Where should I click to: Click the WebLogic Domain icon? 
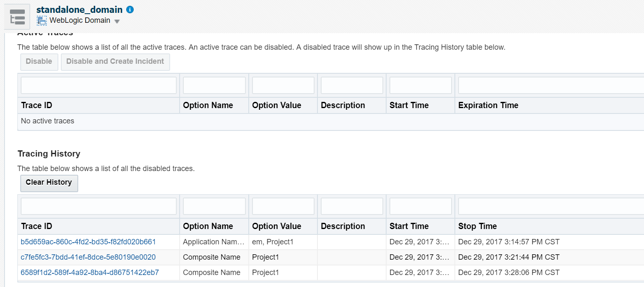[x=41, y=20]
